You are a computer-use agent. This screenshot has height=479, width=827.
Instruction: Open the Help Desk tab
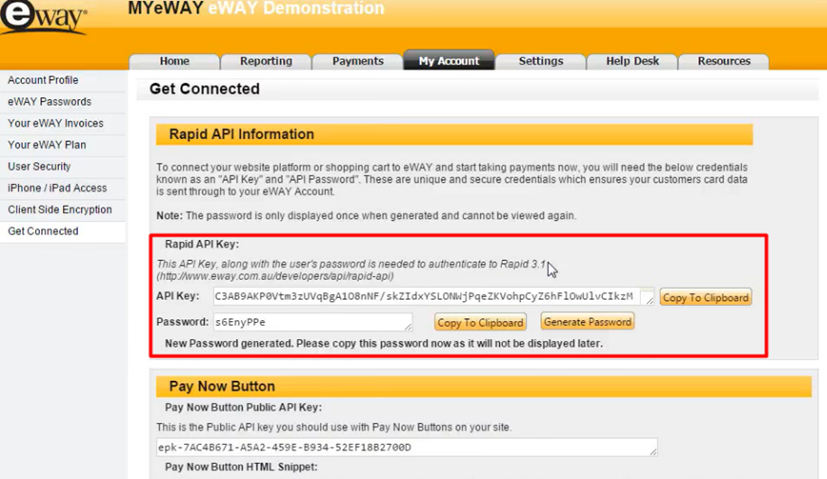(x=632, y=61)
